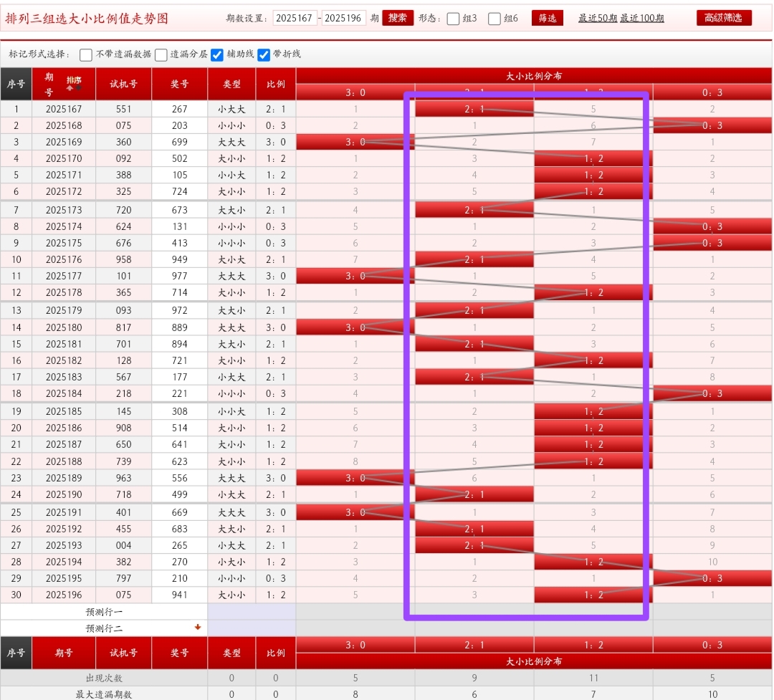Click the red down arrow in 预测行二

(x=198, y=628)
